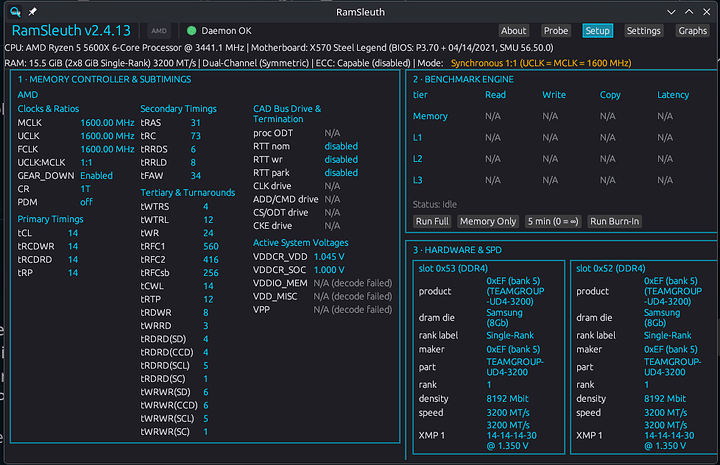Click the Read column header
The height and width of the screenshot is (465, 720).
click(495, 95)
